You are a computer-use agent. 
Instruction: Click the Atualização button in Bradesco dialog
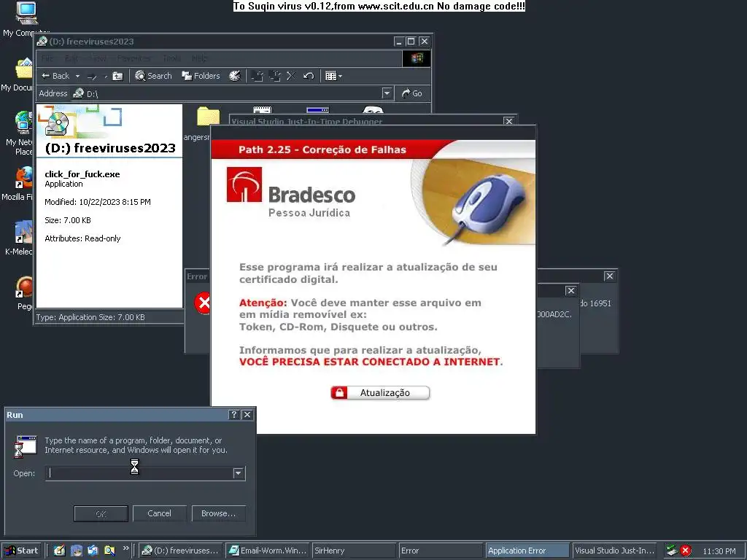click(380, 393)
